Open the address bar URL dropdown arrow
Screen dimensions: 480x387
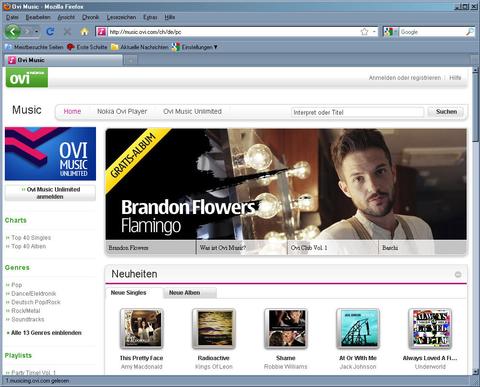[374, 32]
